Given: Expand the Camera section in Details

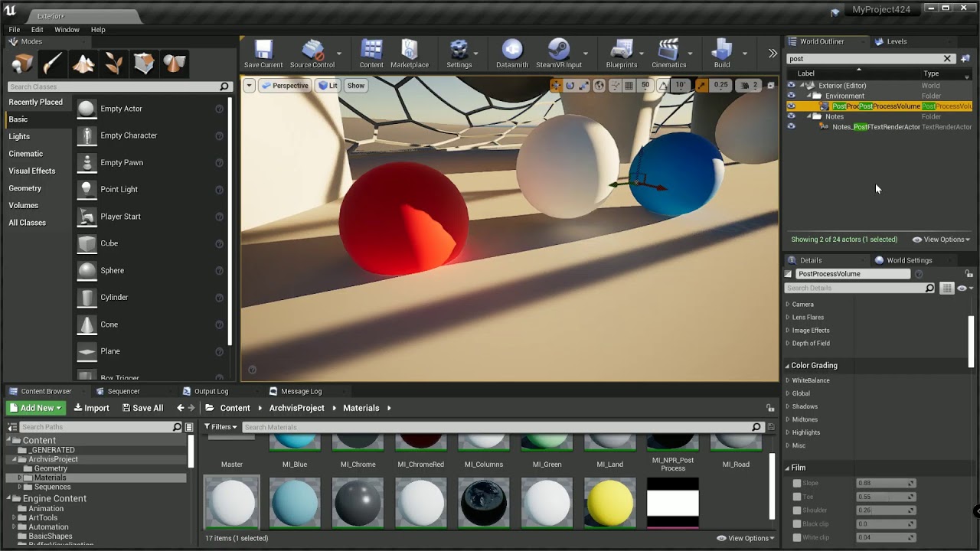Looking at the screenshot, I should click(787, 305).
